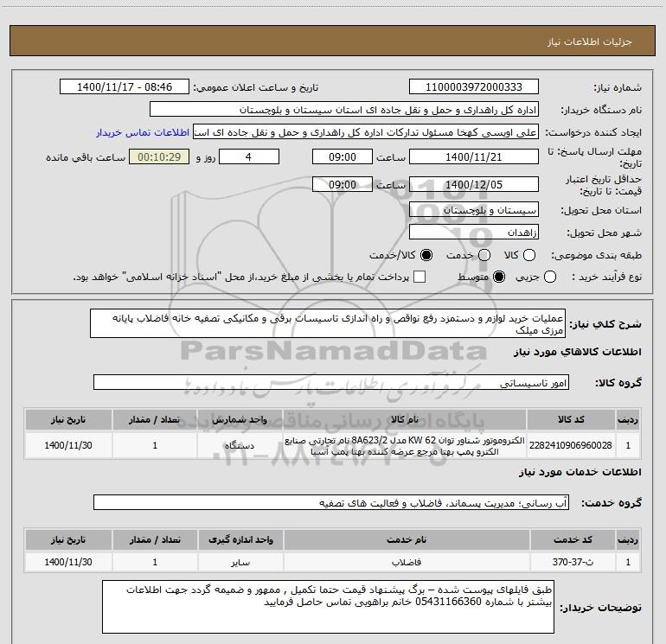This screenshot has width=666, height=644.
Task: Click the کد کالا column header
Action: (x=571, y=419)
